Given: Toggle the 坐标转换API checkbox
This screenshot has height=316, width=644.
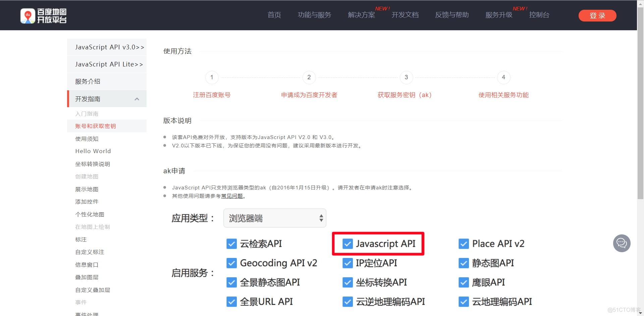Looking at the screenshot, I should [x=347, y=282].
